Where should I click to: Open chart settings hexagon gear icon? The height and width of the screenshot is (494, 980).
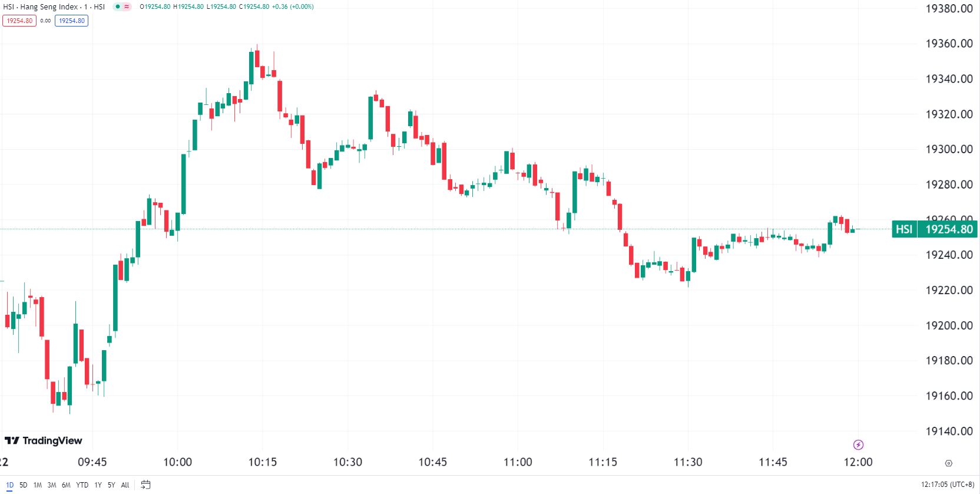pos(948,463)
